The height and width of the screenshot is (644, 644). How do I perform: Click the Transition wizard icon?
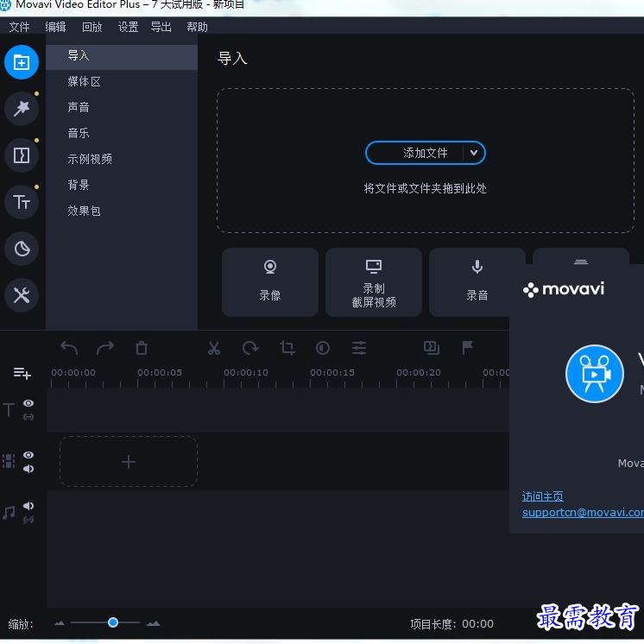[432, 348]
